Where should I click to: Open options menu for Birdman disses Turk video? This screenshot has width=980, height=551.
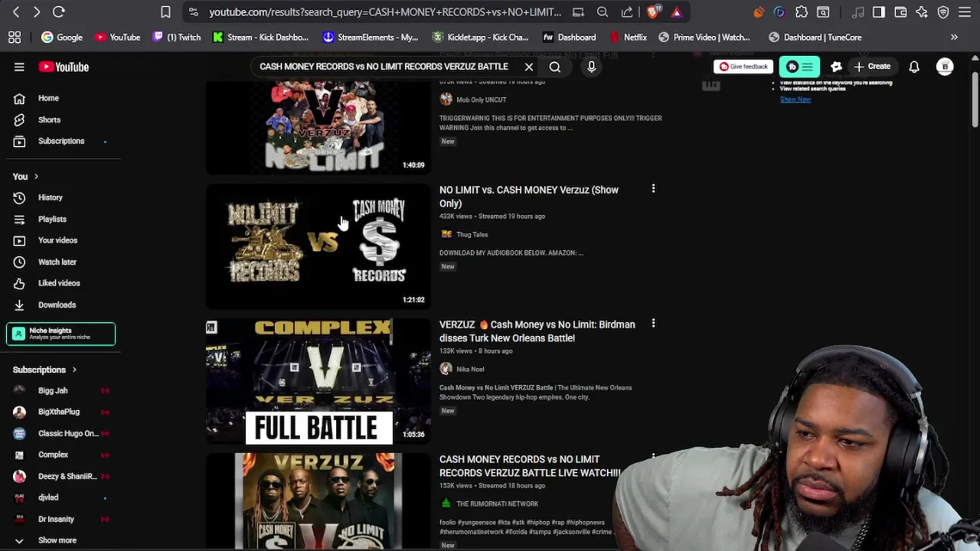(x=653, y=323)
